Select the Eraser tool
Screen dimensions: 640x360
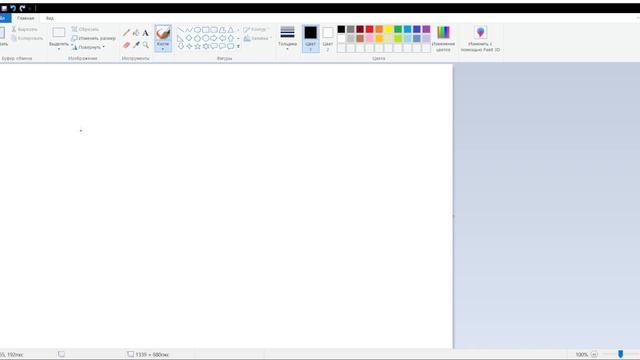(127, 45)
